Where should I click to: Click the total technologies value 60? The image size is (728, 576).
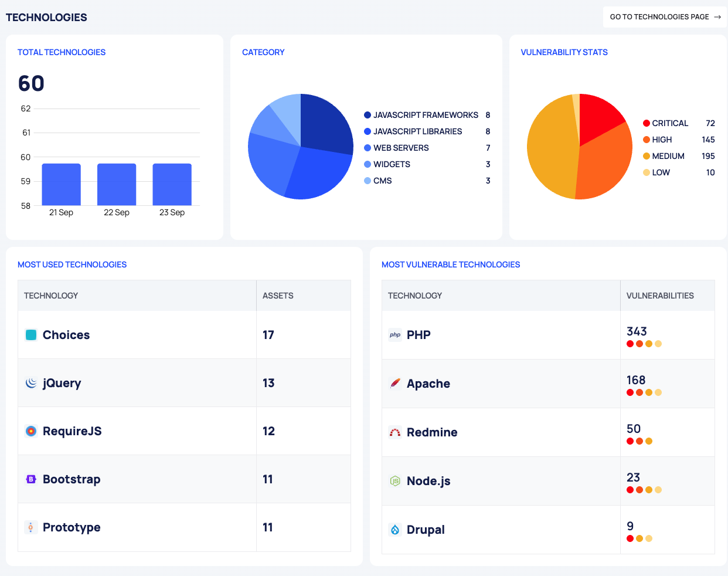(x=31, y=83)
